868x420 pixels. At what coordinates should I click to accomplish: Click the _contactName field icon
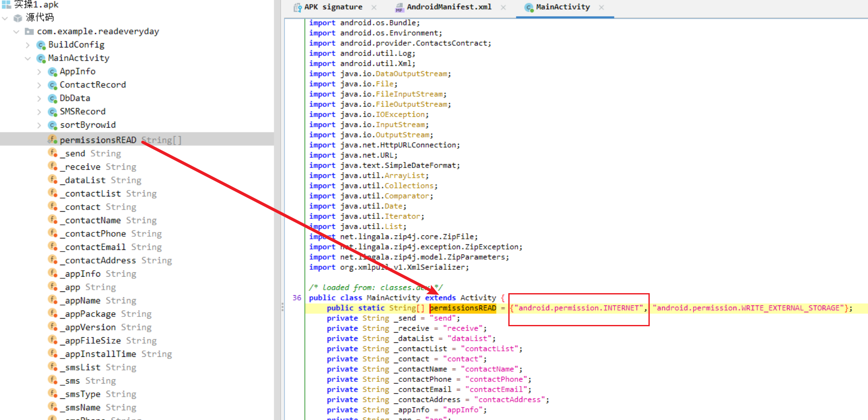click(53, 220)
